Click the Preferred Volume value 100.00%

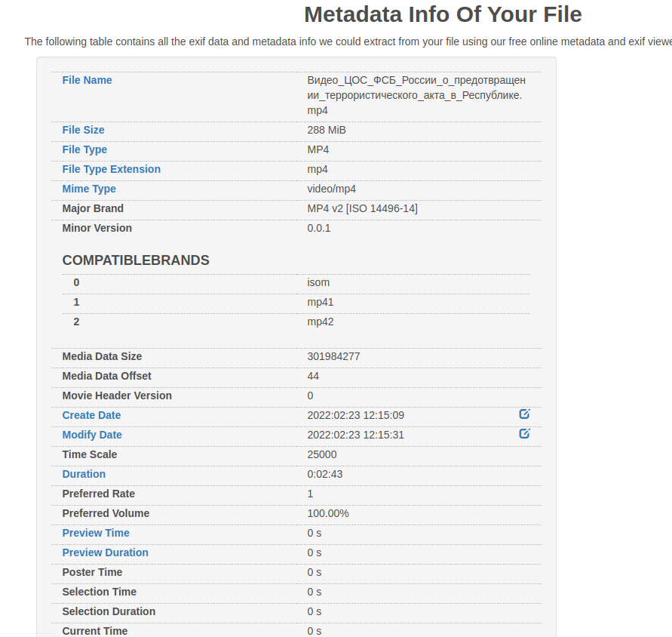coord(328,513)
